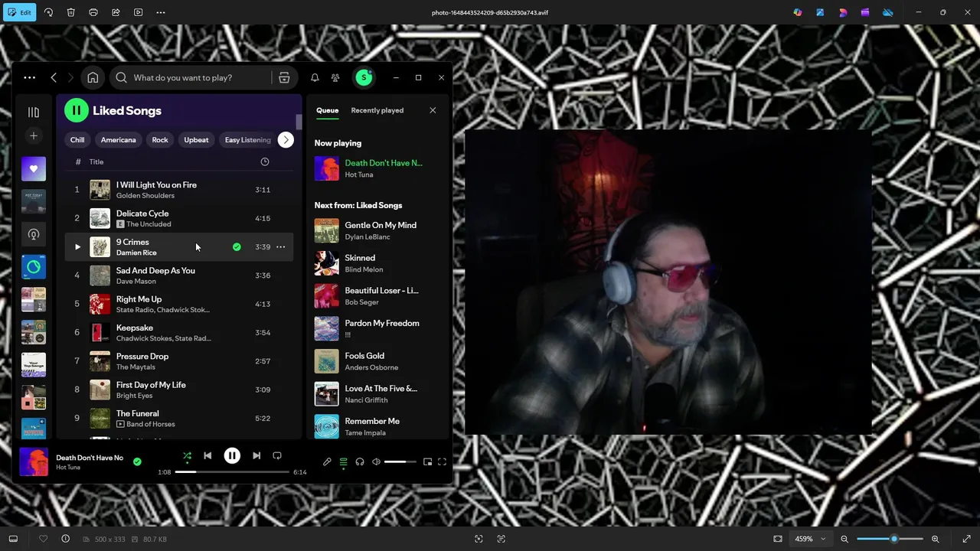Toggle shuffle in the player bar

(187, 455)
